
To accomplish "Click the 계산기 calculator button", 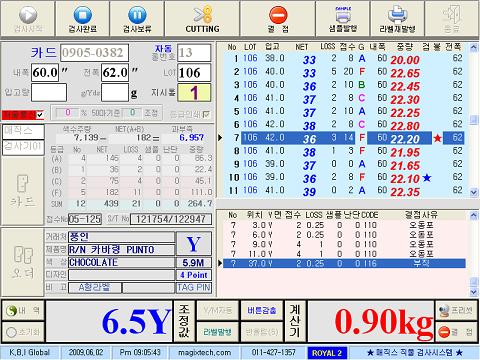I will (x=295, y=321).
